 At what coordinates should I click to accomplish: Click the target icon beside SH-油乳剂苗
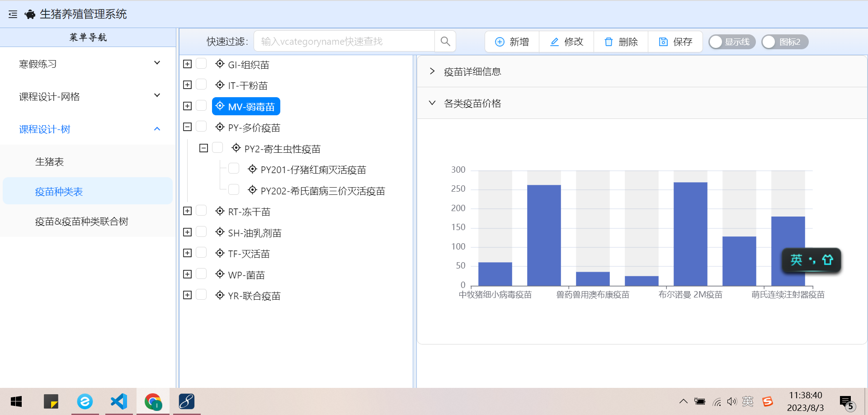click(x=220, y=232)
